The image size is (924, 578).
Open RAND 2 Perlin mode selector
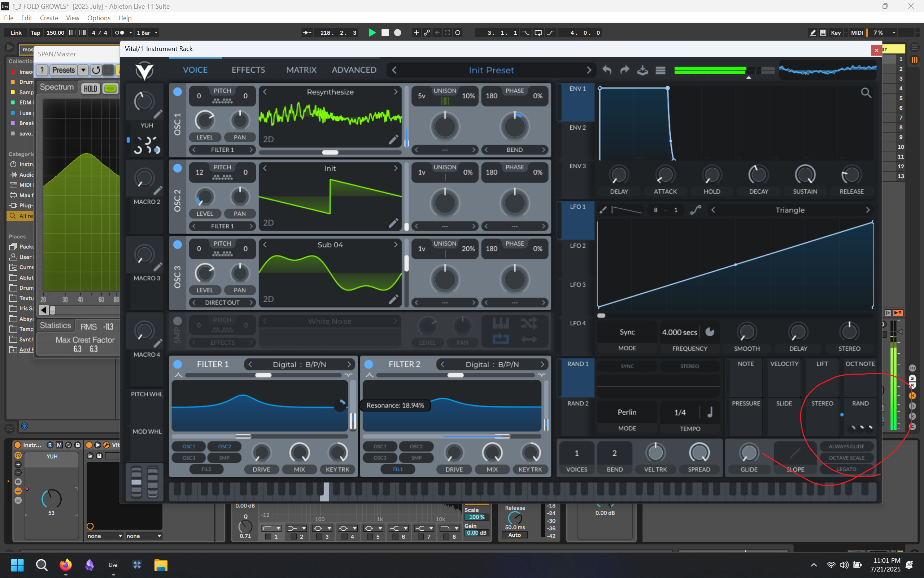pyautogui.click(x=627, y=412)
